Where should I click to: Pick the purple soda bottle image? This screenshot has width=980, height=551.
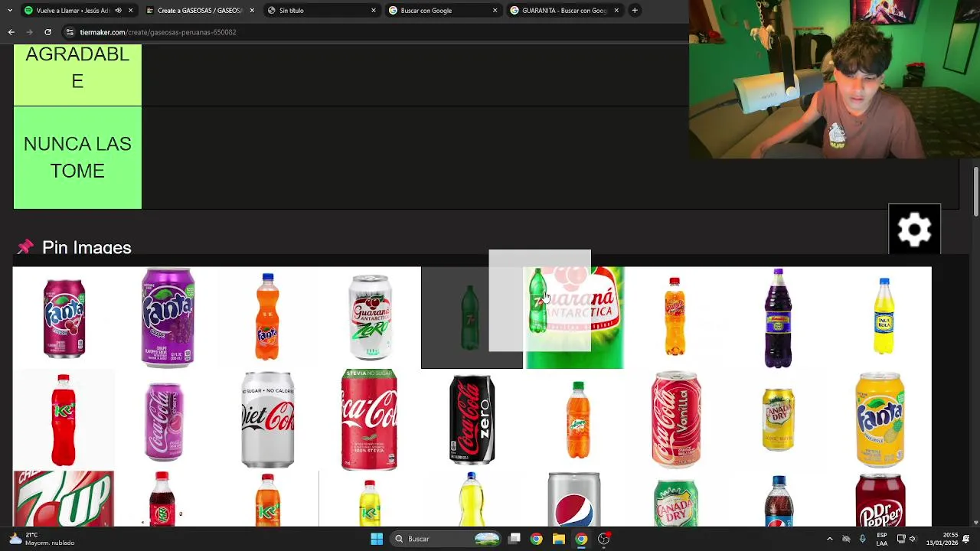click(x=778, y=318)
